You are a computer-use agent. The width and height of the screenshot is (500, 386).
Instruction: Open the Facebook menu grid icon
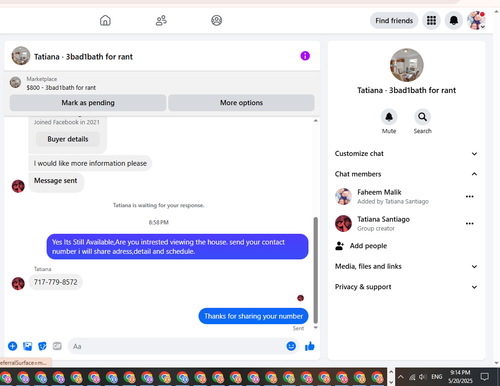coord(431,21)
